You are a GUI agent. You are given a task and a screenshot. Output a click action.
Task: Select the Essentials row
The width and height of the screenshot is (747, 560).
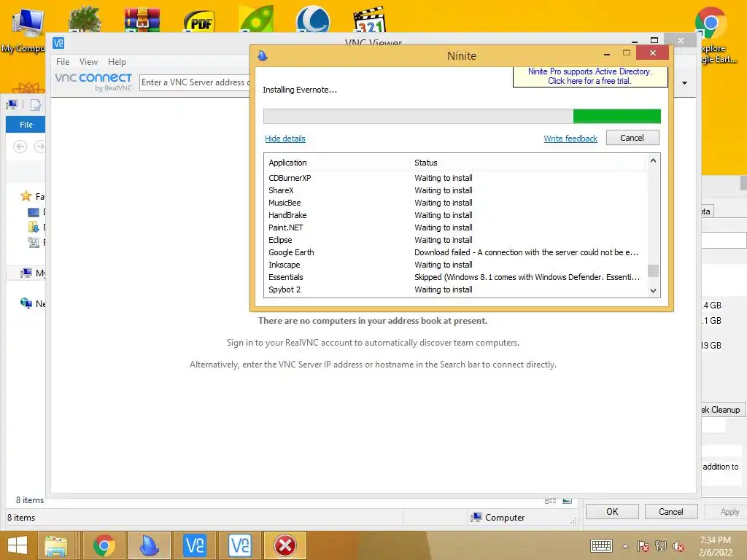[x=456, y=276]
